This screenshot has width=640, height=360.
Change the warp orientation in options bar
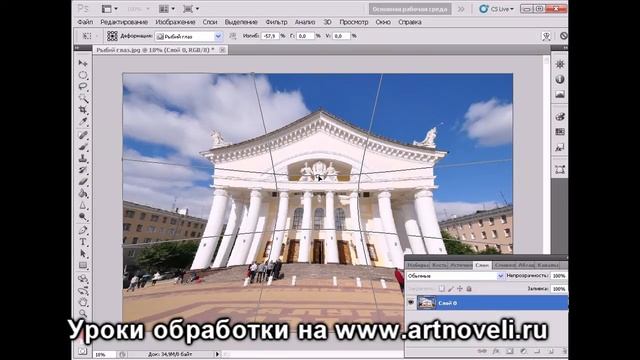[233, 36]
